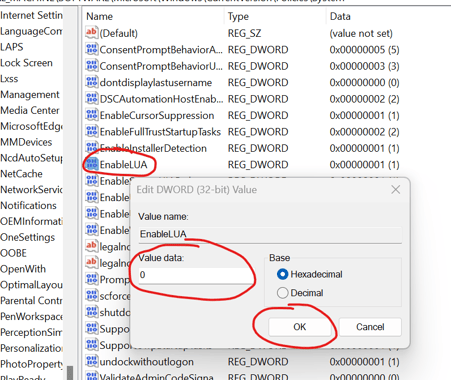Select the Notifications registry key
This screenshot has width=451, height=380.
tap(29, 206)
